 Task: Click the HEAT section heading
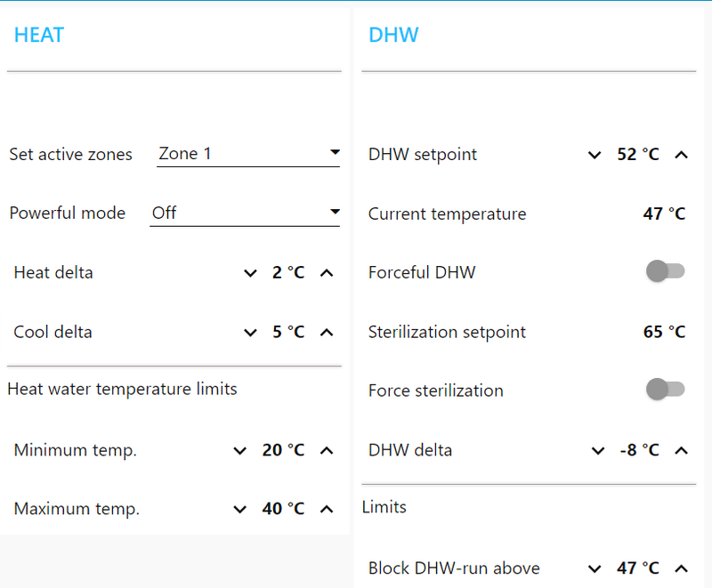[39, 36]
